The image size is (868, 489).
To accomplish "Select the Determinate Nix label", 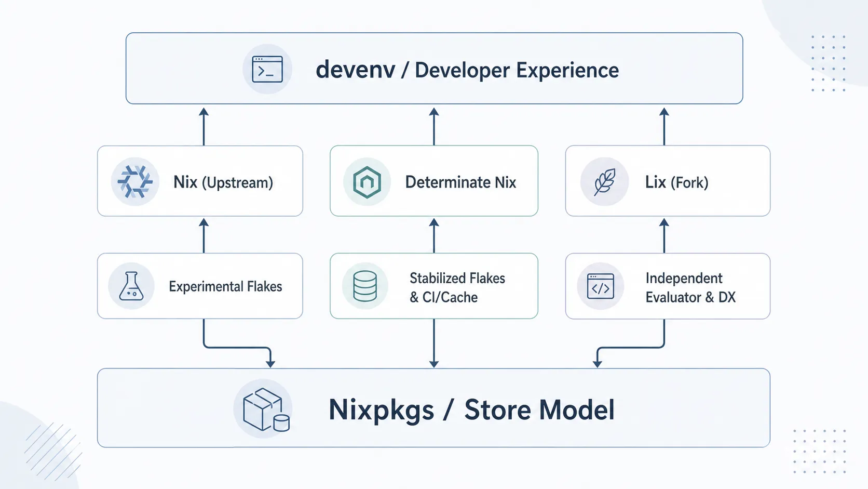I will click(x=460, y=182).
